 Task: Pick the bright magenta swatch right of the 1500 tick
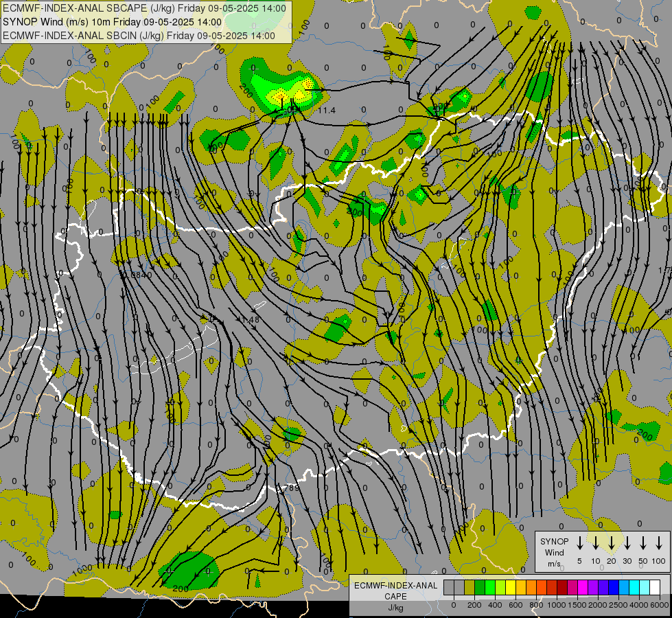[583, 588]
